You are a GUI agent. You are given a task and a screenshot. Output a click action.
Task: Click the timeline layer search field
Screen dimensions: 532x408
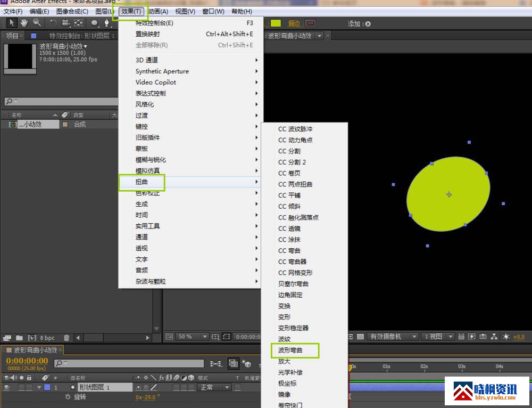tap(129, 363)
